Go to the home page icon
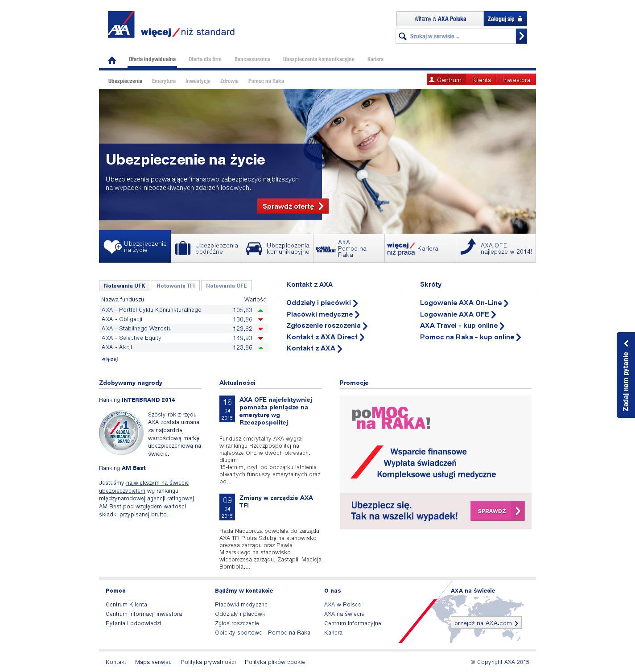This screenshot has height=672, width=635. click(112, 60)
